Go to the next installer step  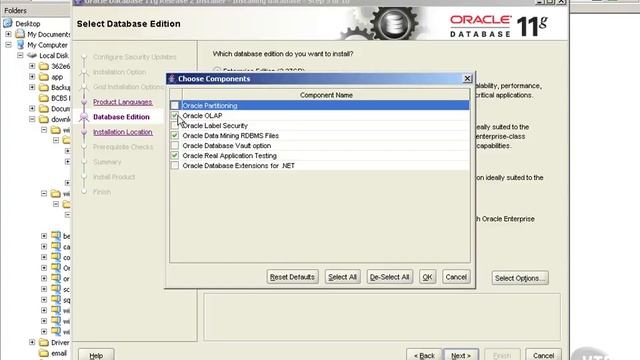461,356
